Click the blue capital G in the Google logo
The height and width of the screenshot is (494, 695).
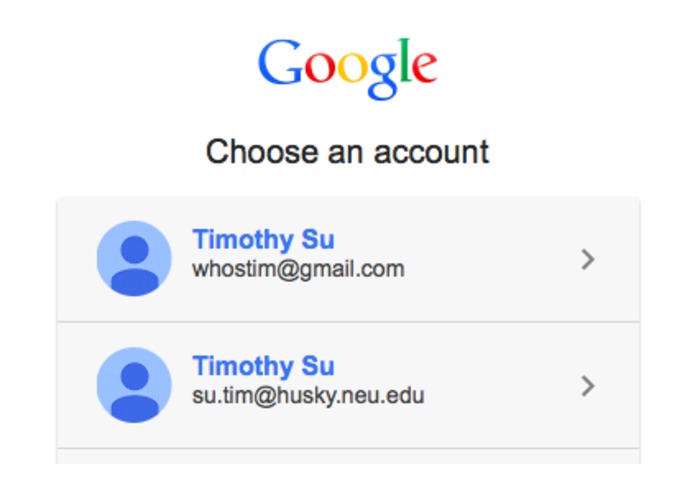pos(280,62)
